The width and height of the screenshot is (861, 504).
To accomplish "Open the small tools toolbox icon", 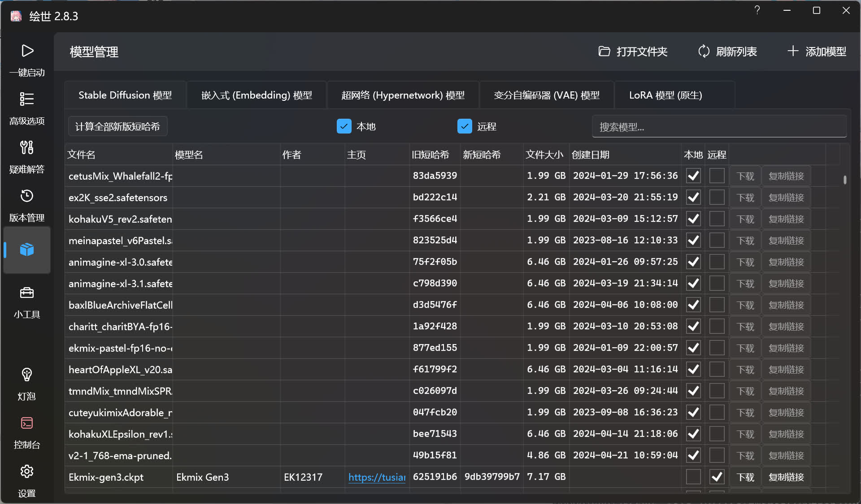I will pos(27,293).
